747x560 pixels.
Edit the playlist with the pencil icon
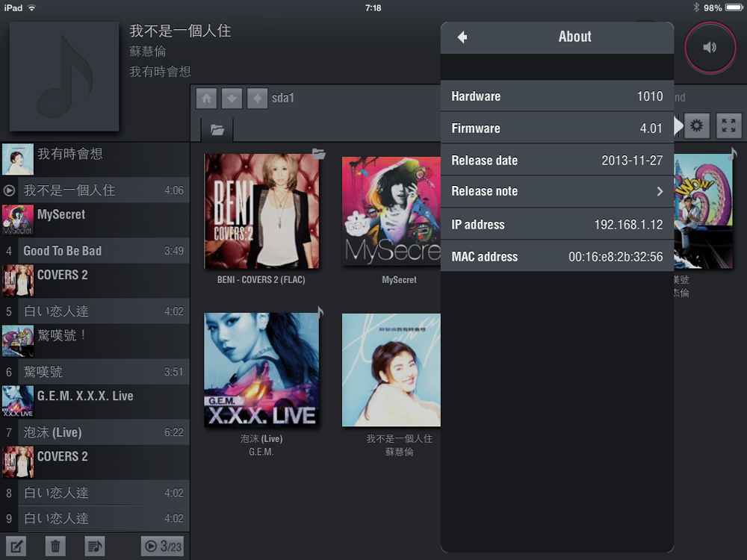16,546
